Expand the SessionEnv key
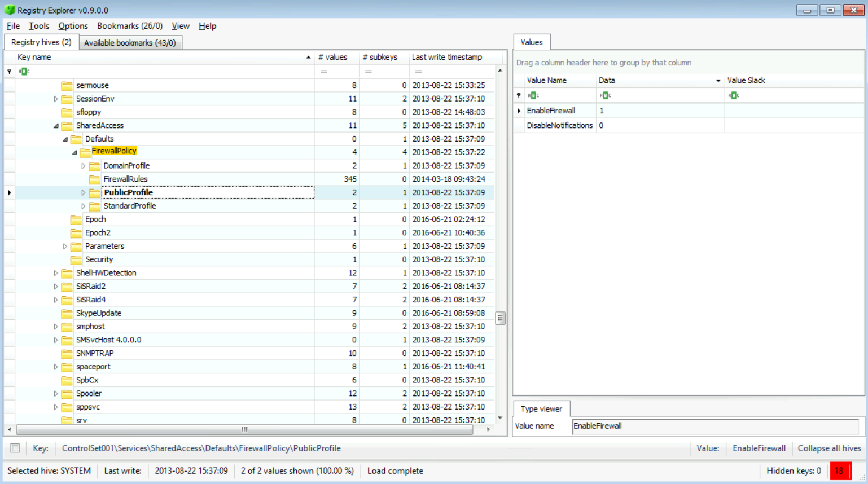The image size is (868, 484). (x=56, y=99)
